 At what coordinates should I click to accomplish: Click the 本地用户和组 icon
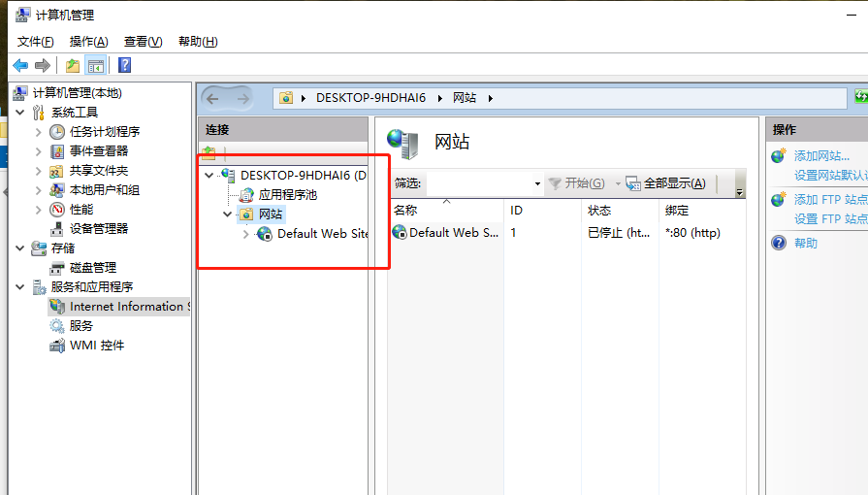coord(57,190)
